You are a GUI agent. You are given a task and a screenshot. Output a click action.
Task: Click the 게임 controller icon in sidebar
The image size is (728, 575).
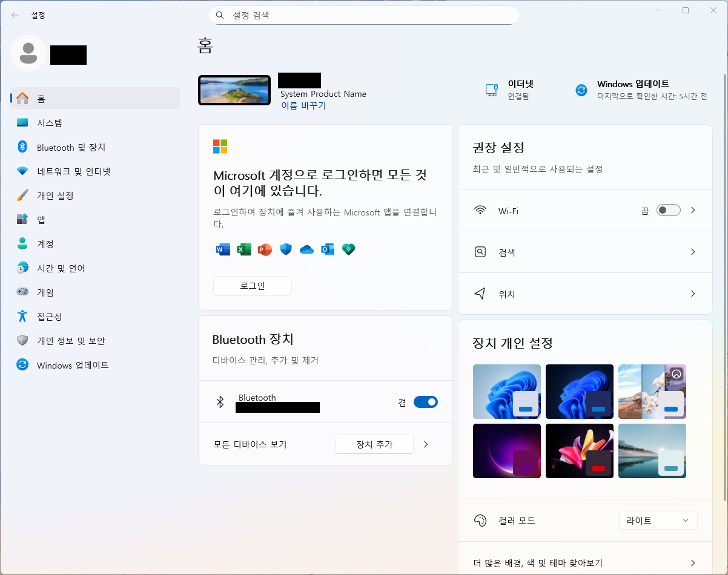tap(22, 292)
